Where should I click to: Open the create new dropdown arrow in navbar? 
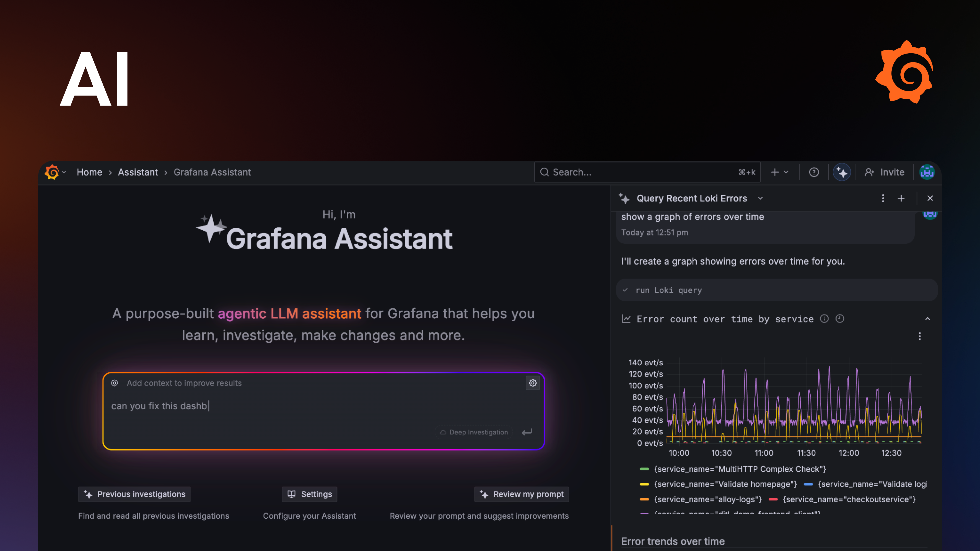(x=786, y=172)
